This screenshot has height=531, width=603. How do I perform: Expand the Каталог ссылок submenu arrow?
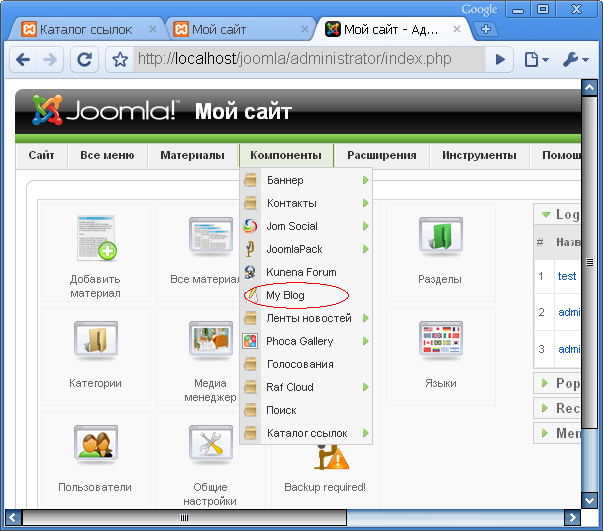coord(365,433)
